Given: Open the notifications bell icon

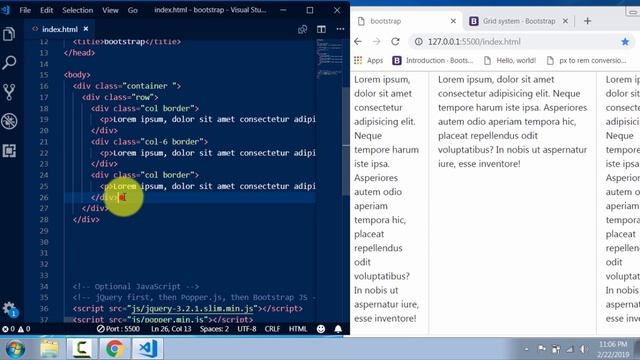Looking at the screenshot, I should (338, 329).
